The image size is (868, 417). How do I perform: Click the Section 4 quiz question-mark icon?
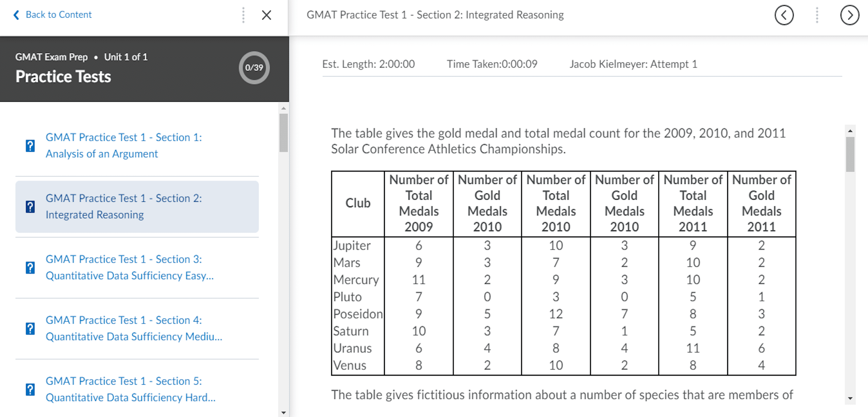30,328
